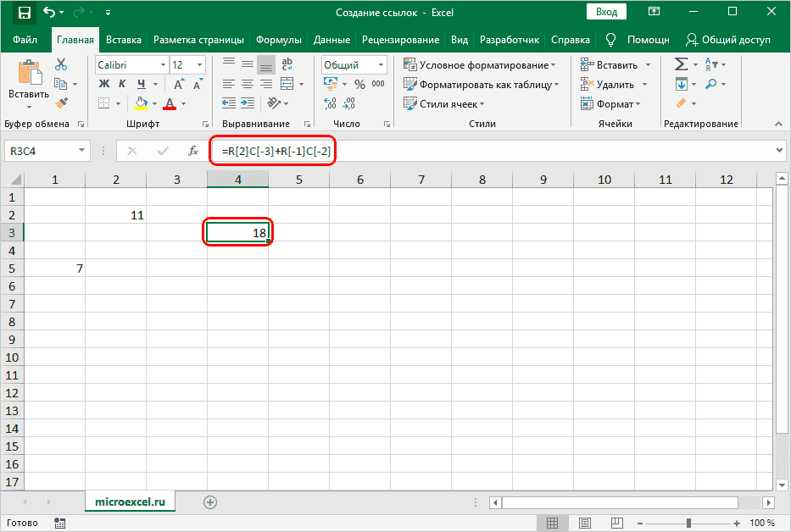Toggle italic formatting (К)
Image resolution: width=791 pixels, height=532 pixels.
[x=123, y=84]
